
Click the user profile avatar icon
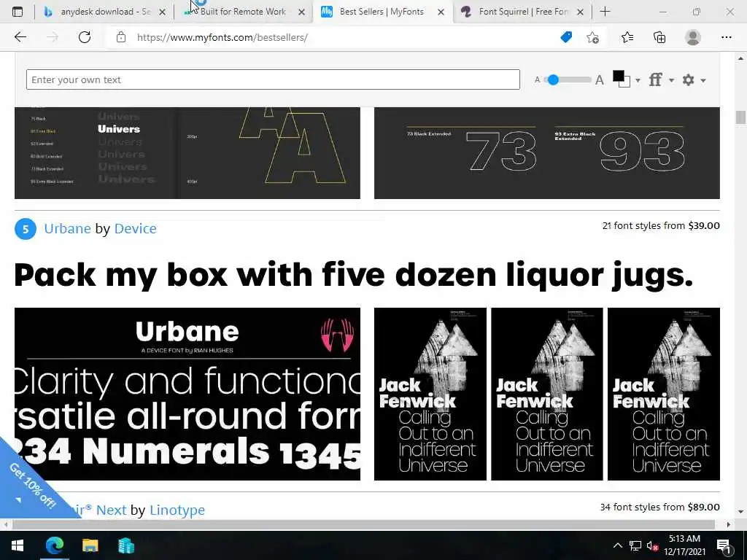click(693, 37)
